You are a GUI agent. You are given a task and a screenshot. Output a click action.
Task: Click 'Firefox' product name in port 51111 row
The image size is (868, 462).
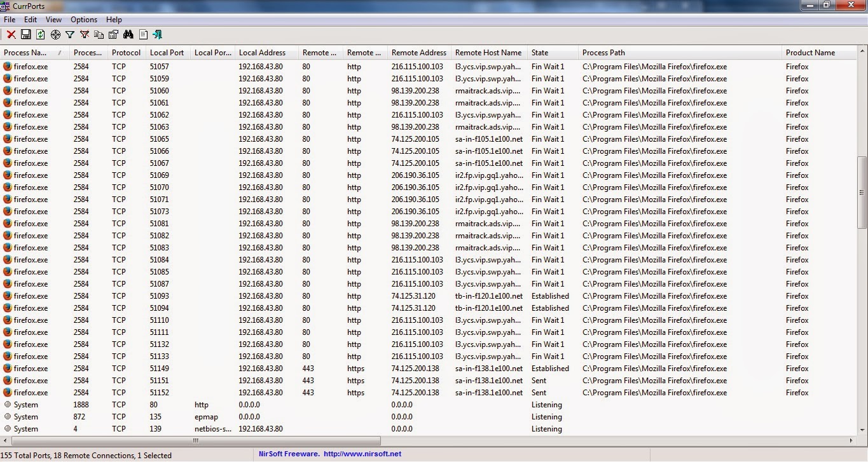coord(797,332)
